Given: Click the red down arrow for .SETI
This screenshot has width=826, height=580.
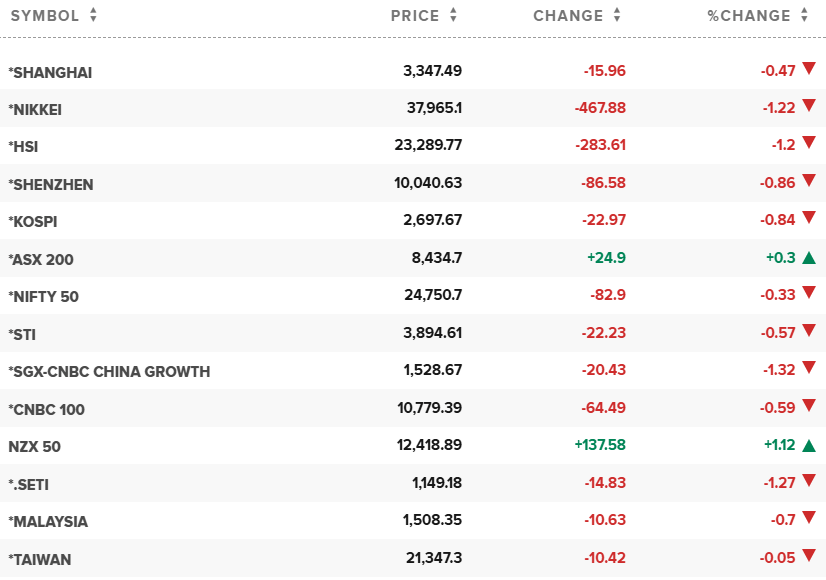Looking at the screenshot, I should point(808,482).
